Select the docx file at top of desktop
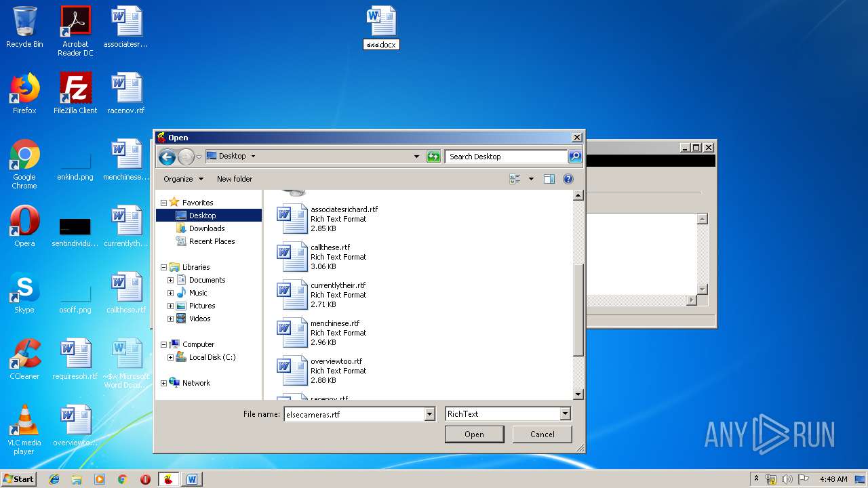 pos(381,27)
